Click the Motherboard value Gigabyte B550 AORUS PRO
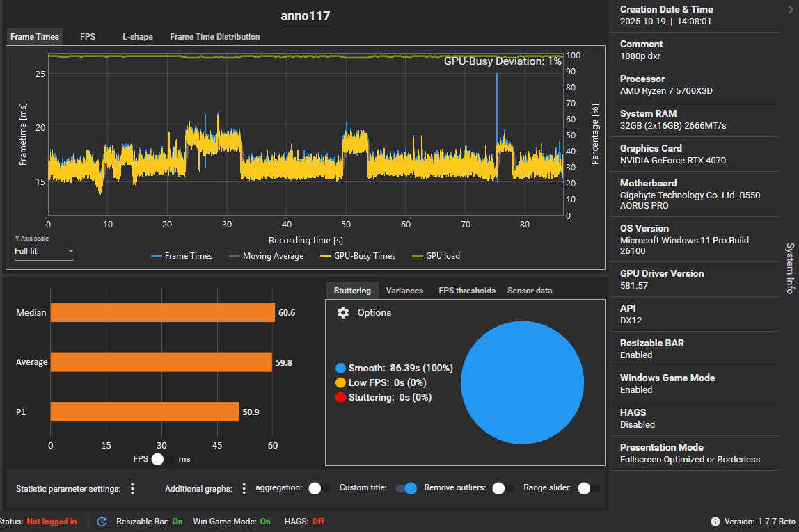This screenshot has width=799, height=532. point(690,200)
